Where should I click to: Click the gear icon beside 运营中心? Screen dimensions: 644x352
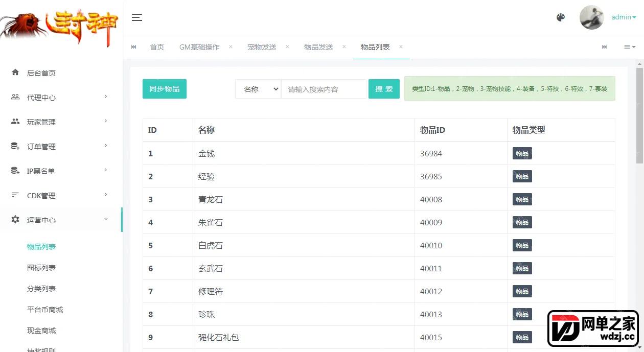pyautogui.click(x=15, y=220)
